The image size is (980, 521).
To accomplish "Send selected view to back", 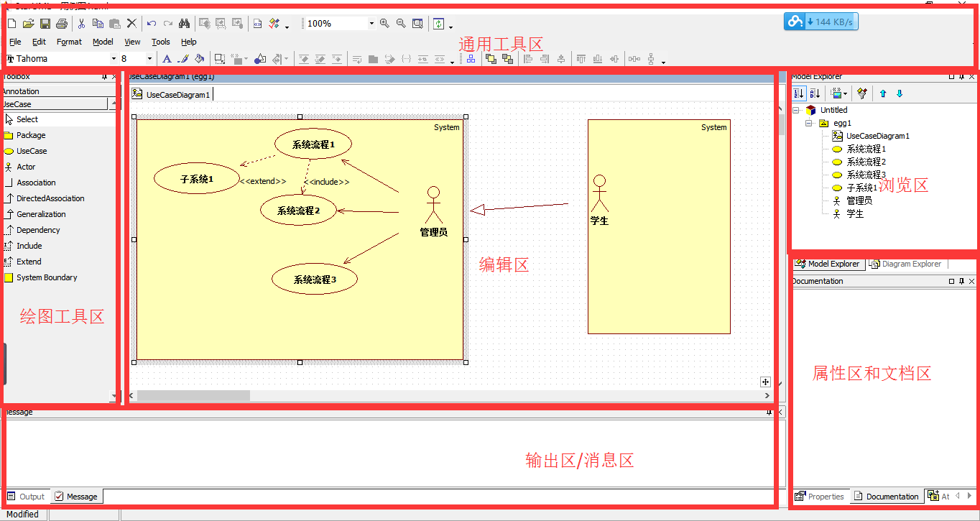I will [x=508, y=59].
